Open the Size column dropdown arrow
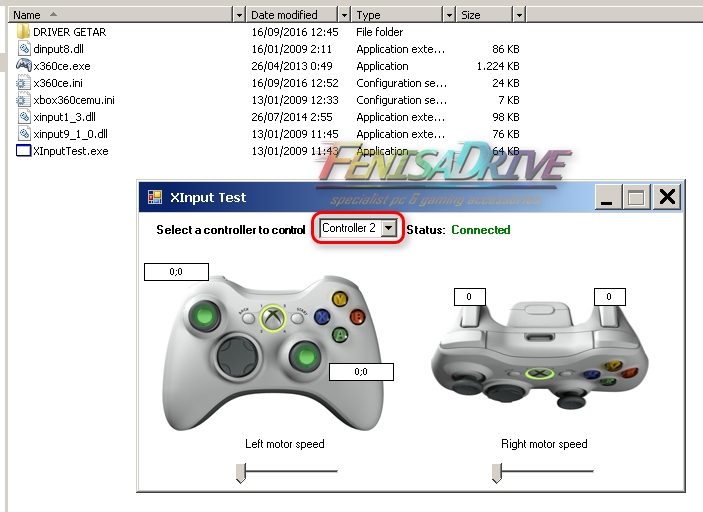 519,15
